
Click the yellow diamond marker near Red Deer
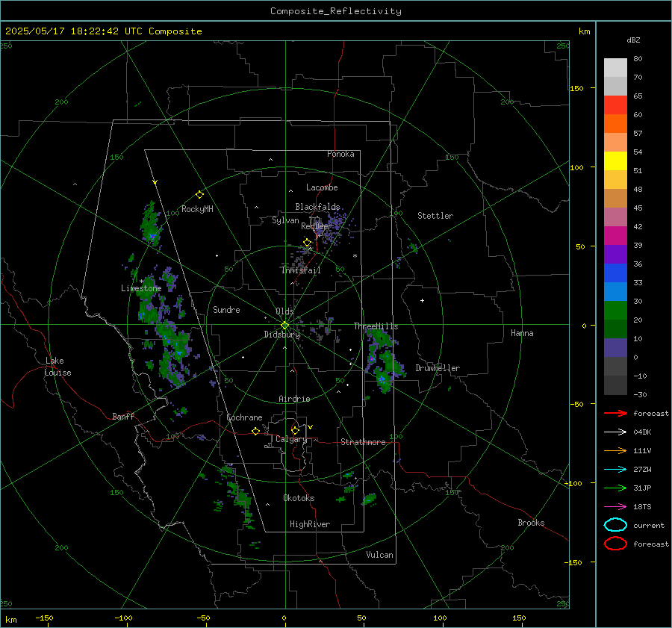click(x=307, y=243)
